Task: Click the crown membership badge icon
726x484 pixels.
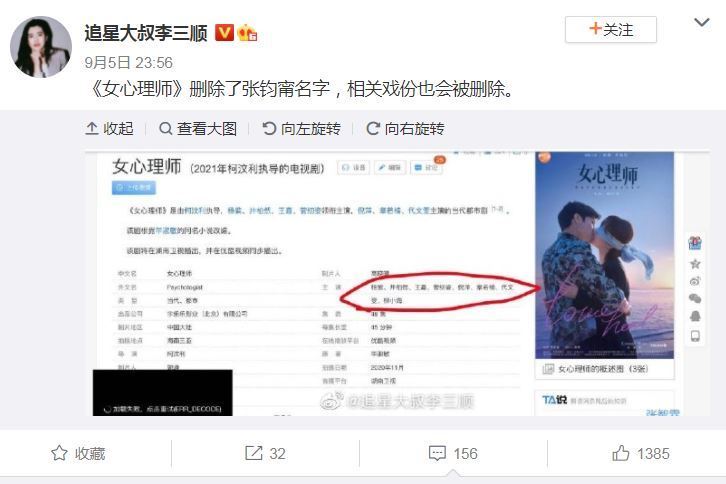Action: (x=247, y=33)
